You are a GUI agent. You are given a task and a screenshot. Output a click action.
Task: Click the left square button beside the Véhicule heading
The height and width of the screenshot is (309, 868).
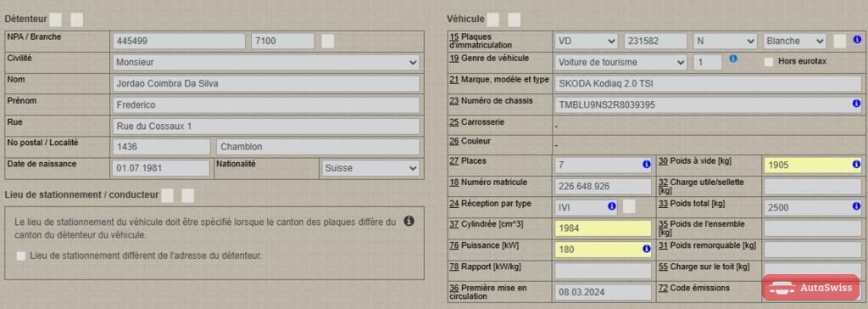click(x=492, y=20)
